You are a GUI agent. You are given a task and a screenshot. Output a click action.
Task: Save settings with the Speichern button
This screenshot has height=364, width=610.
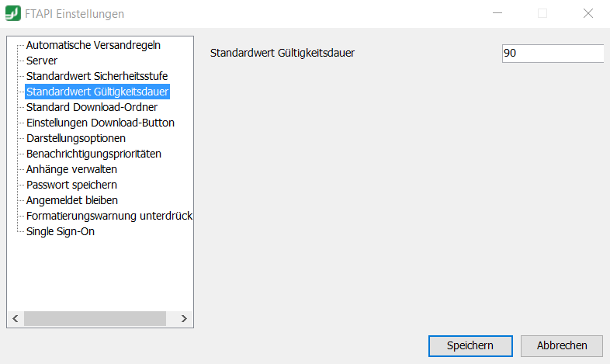click(470, 345)
